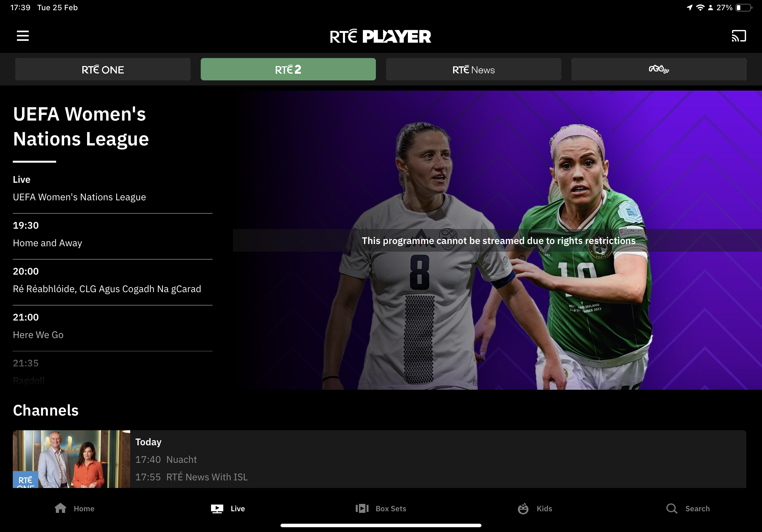Tap the rights restrictions message banner

(497, 240)
